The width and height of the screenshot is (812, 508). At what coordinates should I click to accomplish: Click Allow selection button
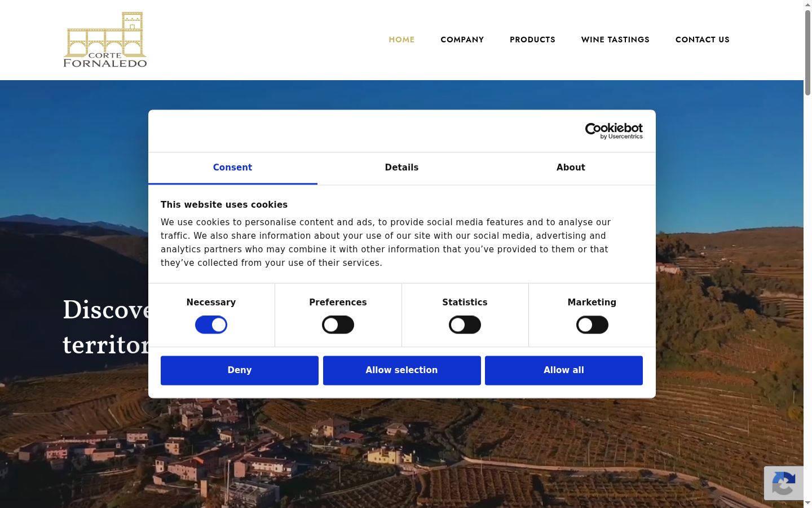coord(401,370)
